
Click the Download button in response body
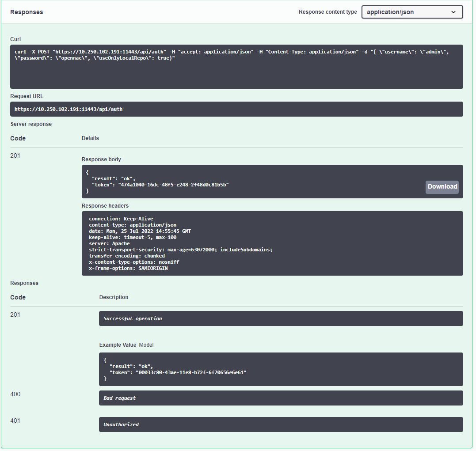pyautogui.click(x=442, y=187)
